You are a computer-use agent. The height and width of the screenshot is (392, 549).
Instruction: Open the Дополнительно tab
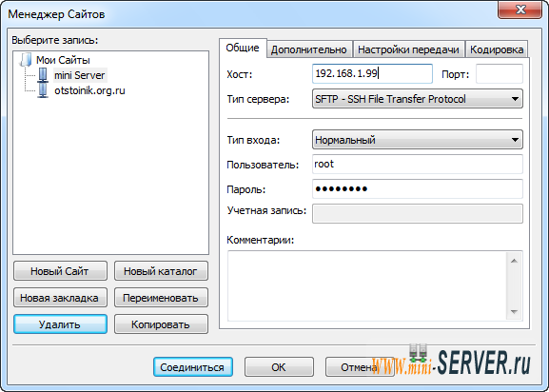pyautogui.click(x=309, y=49)
